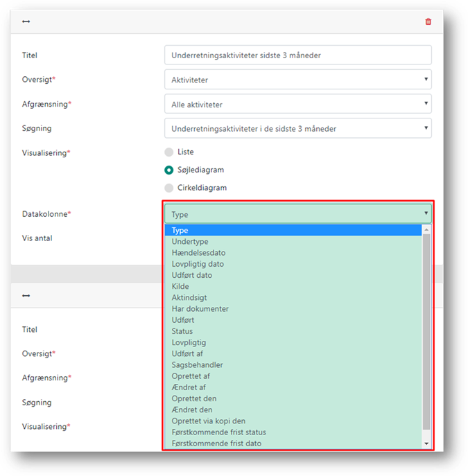
Task: Choose the Cirkeldiagram radio option
Action: coord(169,188)
